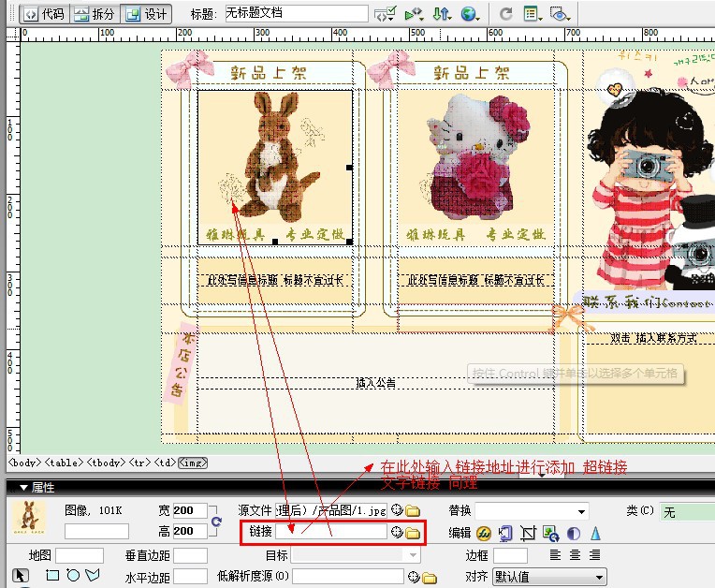The height and width of the screenshot is (588, 715).
Task: Open the browser compatibility check menu
Action: click(x=385, y=14)
